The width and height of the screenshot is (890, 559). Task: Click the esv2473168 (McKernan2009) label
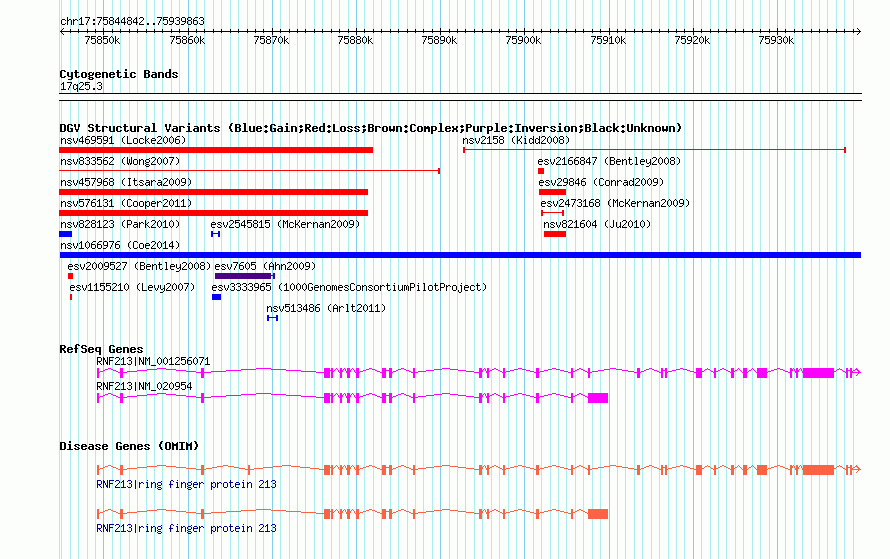coord(615,203)
